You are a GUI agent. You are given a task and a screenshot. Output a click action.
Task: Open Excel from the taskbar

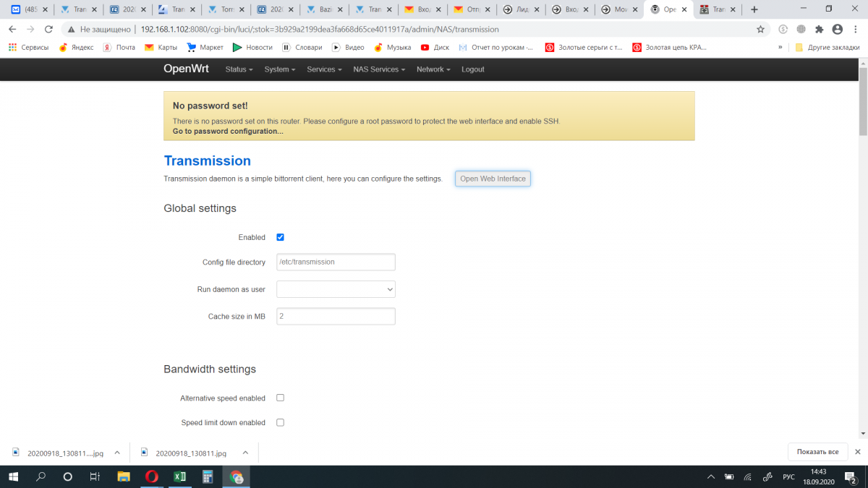coord(180,476)
